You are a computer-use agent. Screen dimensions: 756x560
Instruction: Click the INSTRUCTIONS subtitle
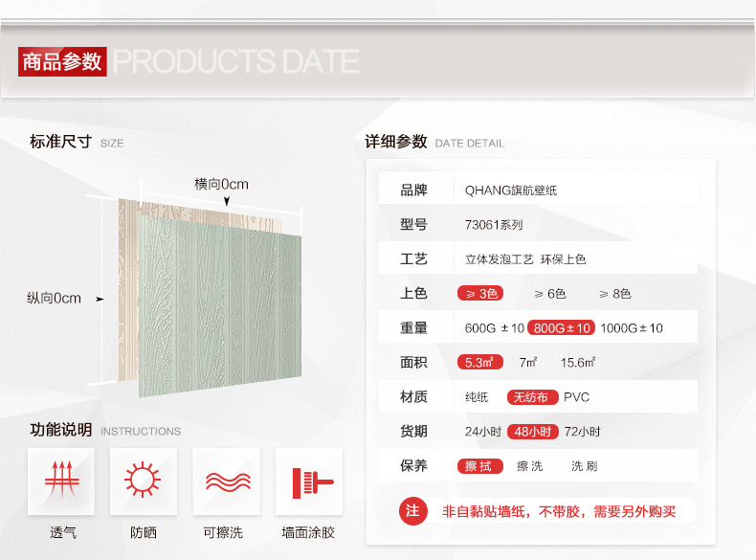141,431
